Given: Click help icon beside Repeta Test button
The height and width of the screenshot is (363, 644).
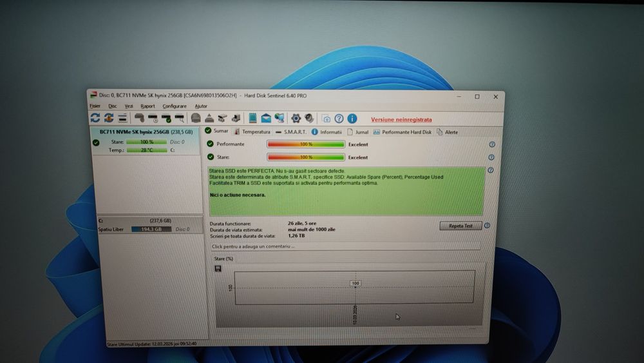Looking at the screenshot, I should [487, 226].
